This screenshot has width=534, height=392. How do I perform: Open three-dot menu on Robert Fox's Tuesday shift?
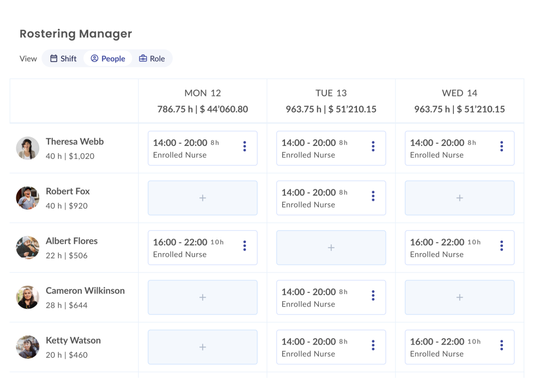(x=373, y=196)
